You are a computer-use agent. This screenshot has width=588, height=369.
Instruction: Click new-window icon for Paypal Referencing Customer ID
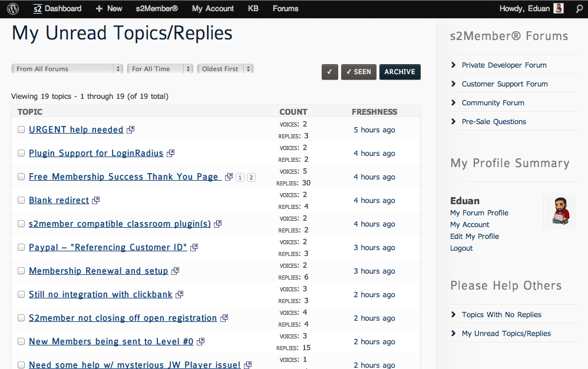pyautogui.click(x=194, y=248)
